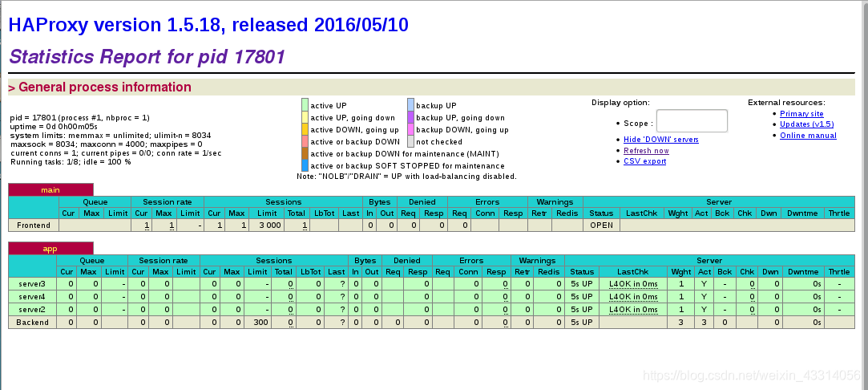This screenshot has height=390, width=868.
Task: Click the Backend row label
Action: click(x=32, y=322)
